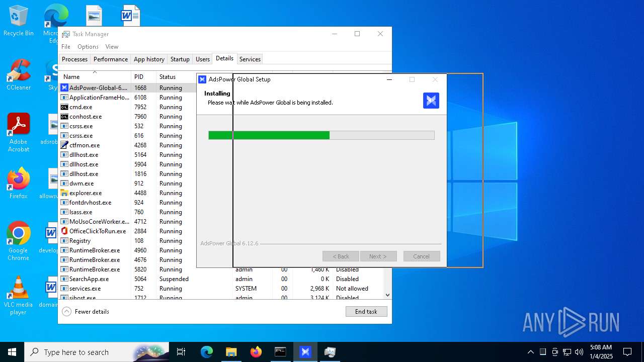Open the image file icon on the top desktop row
This screenshot has width=644, height=362.
[94, 16]
